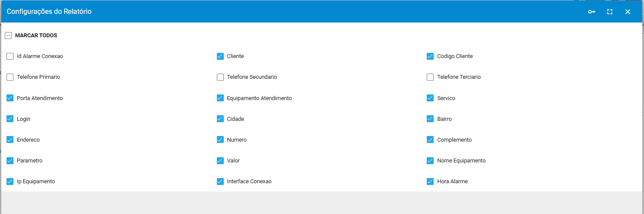This screenshot has height=214, width=644.
Task: Deselect the Complemento checkbox
Action: coord(430,139)
